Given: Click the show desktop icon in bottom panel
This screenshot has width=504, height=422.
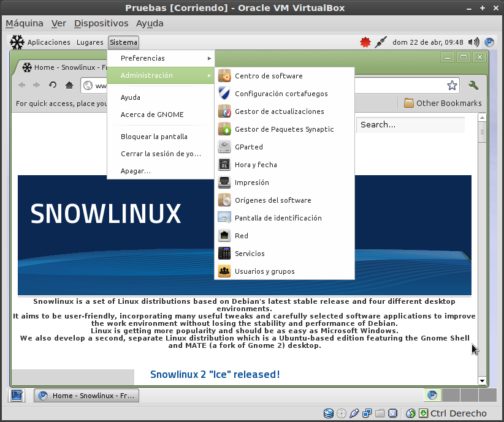Looking at the screenshot, I should click(17, 395).
